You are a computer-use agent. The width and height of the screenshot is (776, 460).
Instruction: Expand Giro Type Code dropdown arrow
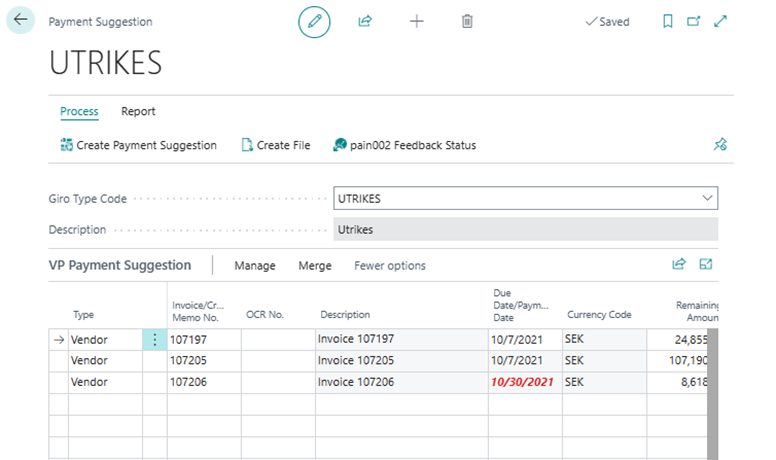pos(707,198)
